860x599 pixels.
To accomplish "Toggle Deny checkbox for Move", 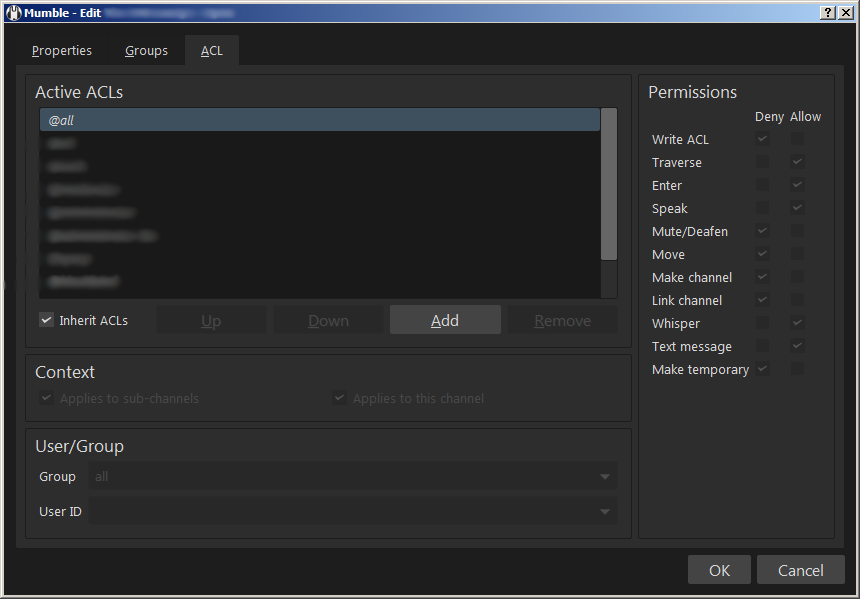I will tap(762, 254).
